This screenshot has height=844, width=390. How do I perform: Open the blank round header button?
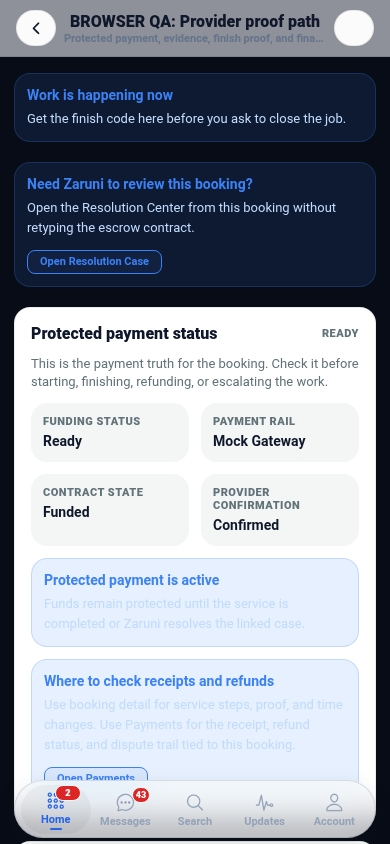pos(354,28)
